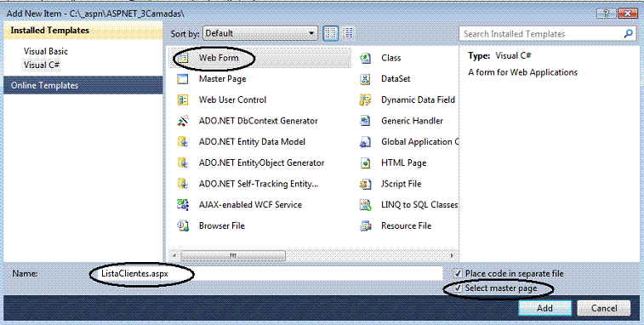The width and height of the screenshot is (644, 325).
Task: Click the search magnifier icon
Action: (x=628, y=34)
